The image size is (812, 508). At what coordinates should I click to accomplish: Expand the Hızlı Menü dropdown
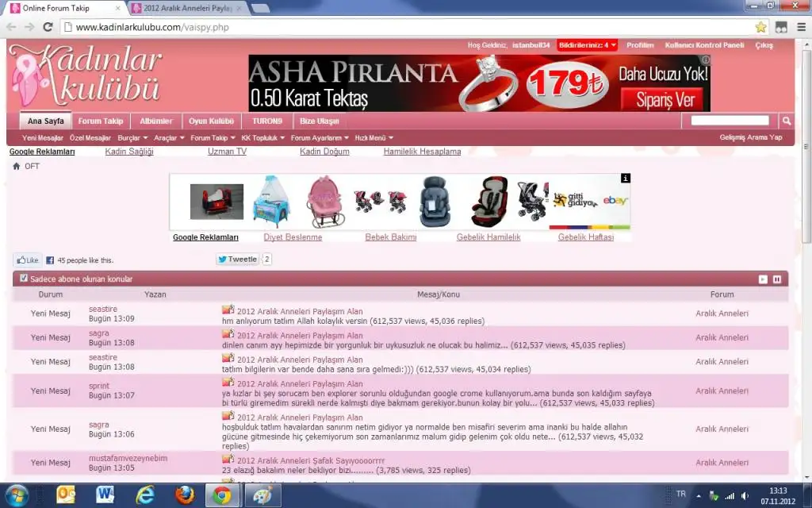[x=373, y=137]
